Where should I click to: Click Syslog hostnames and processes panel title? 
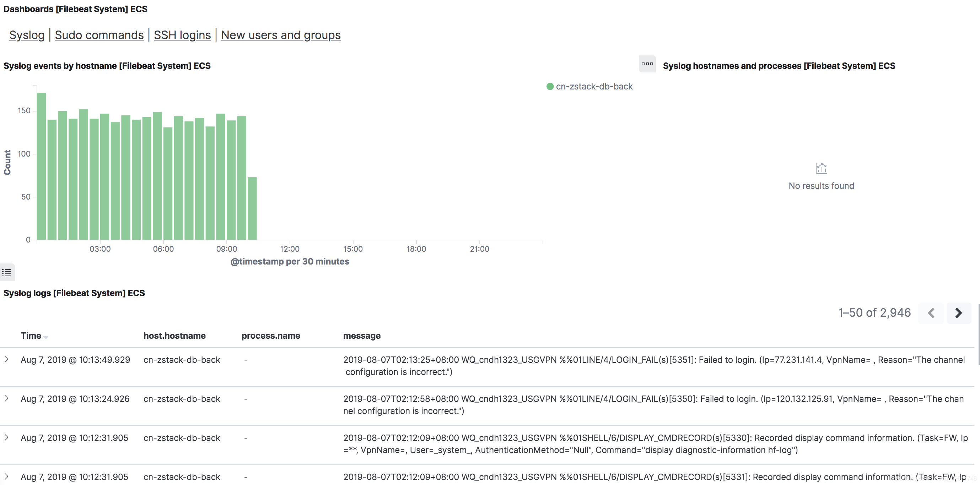tap(779, 66)
